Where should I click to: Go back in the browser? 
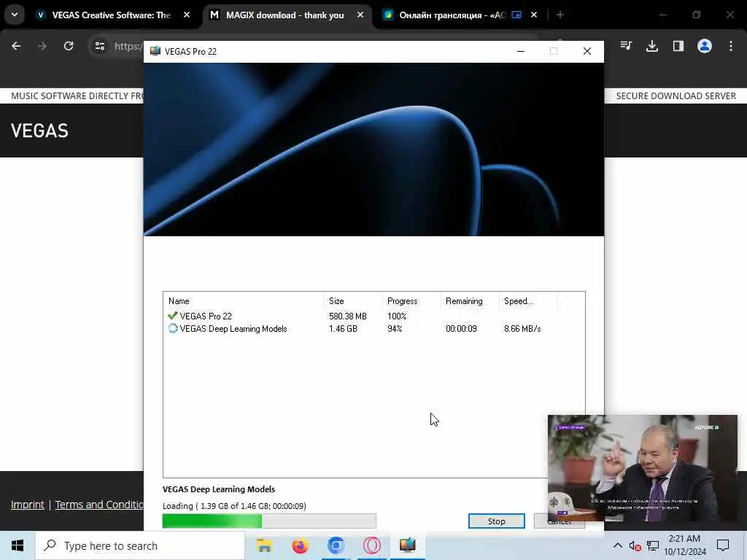point(16,46)
